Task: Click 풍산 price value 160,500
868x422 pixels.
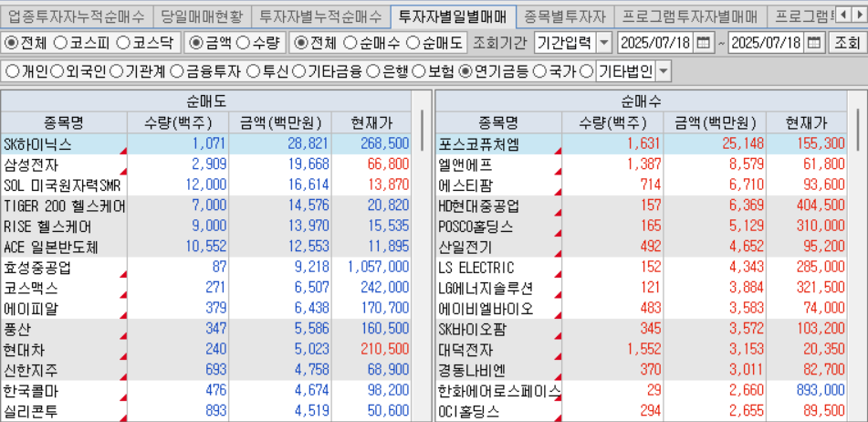Action: click(387, 330)
